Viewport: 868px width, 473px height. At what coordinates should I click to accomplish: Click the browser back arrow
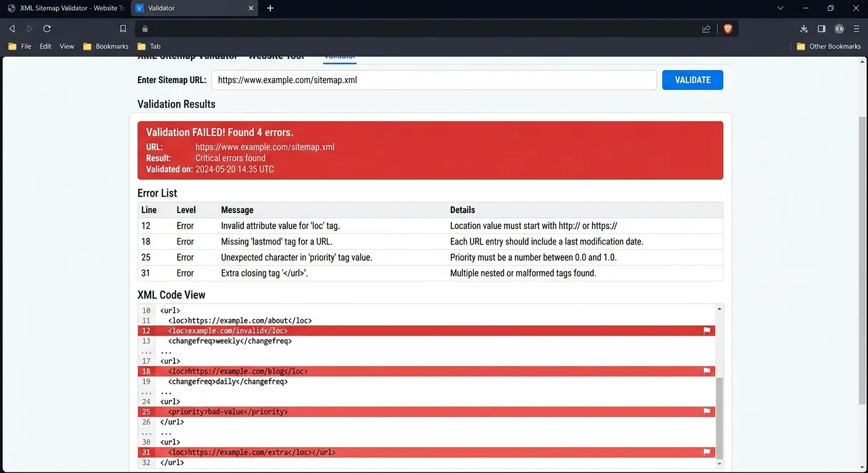12,28
